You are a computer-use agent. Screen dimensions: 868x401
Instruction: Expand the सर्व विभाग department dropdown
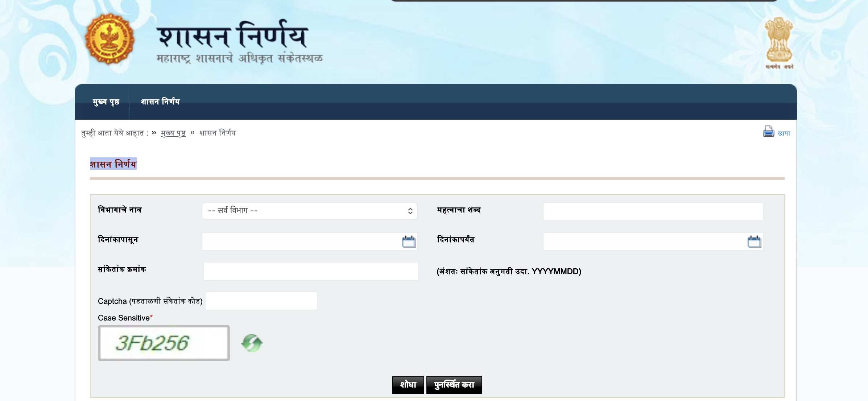click(x=309, y=211)
